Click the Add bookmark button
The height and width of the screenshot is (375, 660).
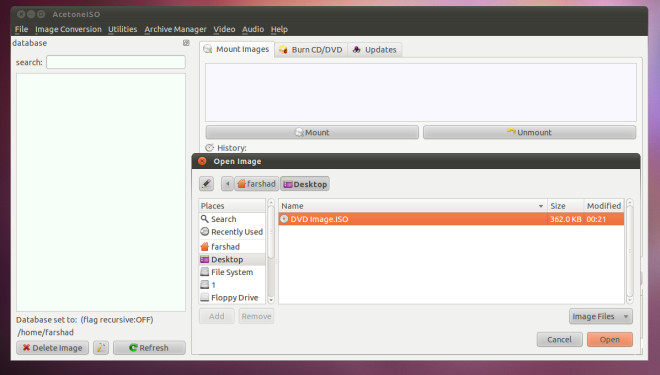click(216, 316)
